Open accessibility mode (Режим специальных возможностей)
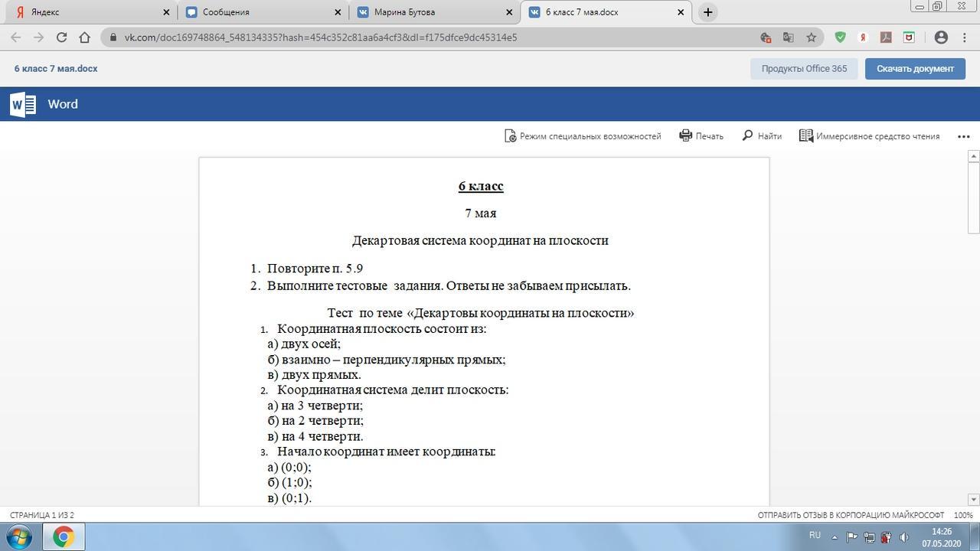Viewport: 980px width, 551px height. click(582, 135)
